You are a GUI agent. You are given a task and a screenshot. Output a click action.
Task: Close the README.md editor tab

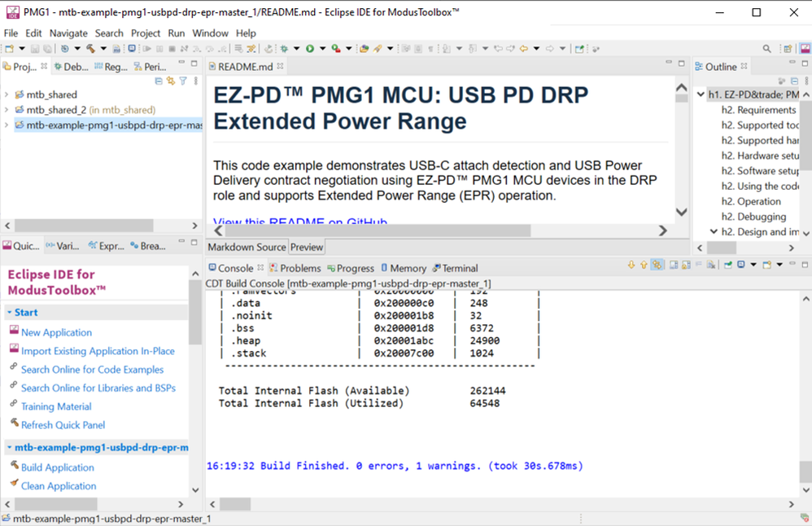(x=280, y=66)
